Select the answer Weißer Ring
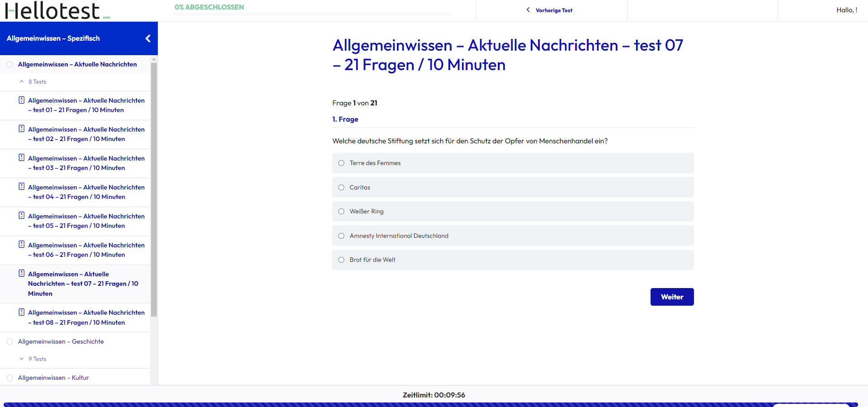This screenshot has width=868, height=407. [x=513, y=211]
